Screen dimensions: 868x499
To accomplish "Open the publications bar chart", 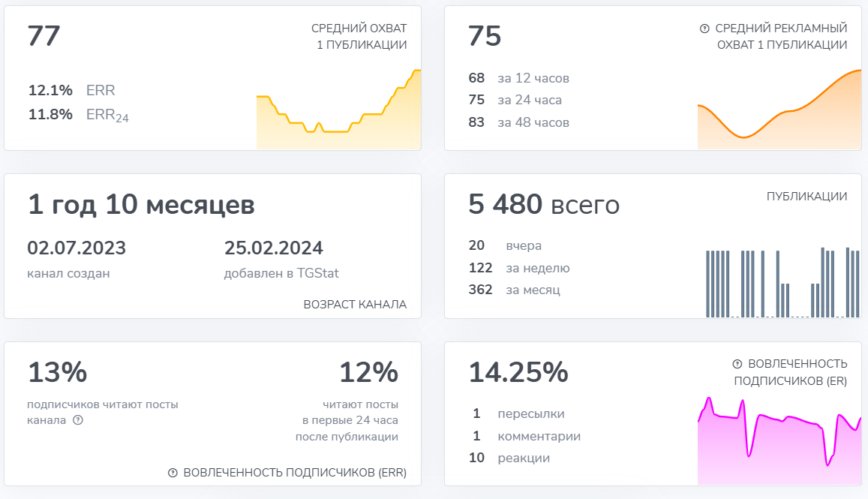I will tap(782, 282).
